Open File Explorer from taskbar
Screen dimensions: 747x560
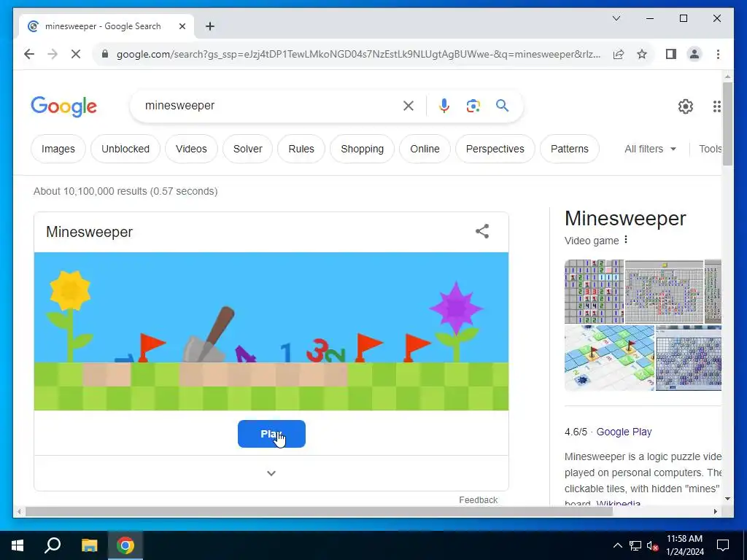click(x=89, y=545)
